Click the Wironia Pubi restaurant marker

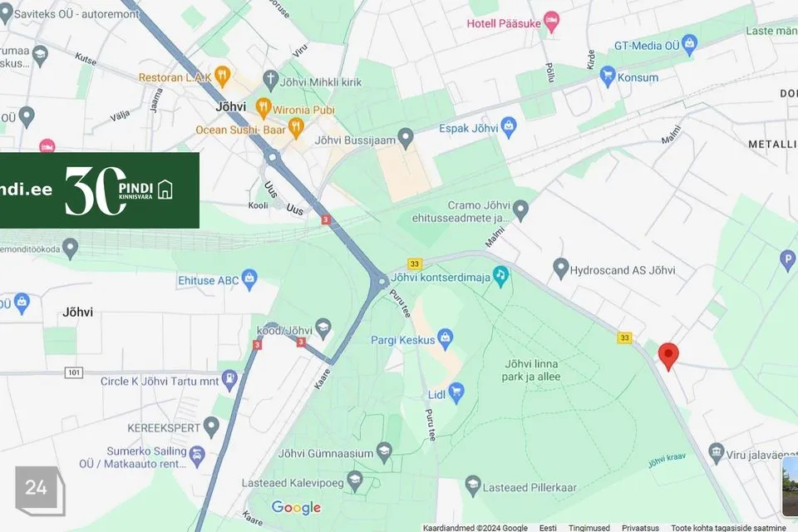point(264,108)
